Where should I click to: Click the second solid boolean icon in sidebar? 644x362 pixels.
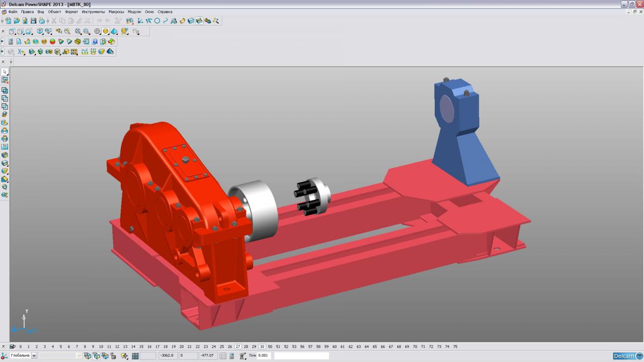point(5,98)
